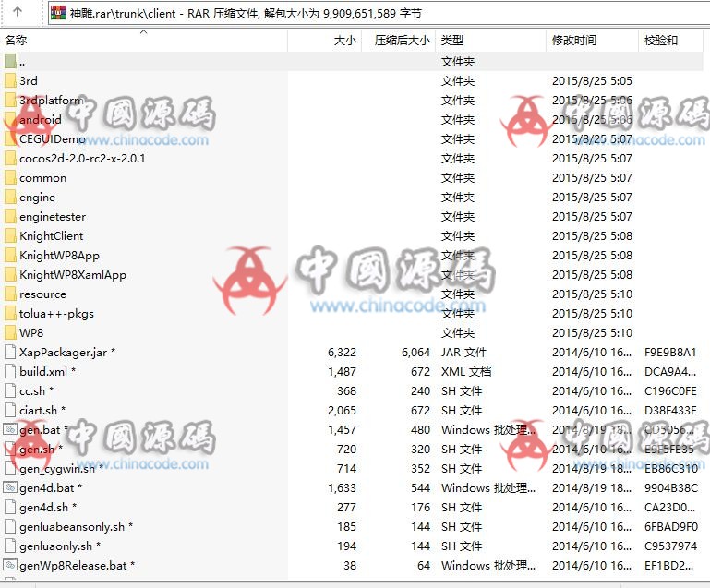The width and height of the screenshot is (710, 588).
Task: Click the XML 文档 type cell
Action: [466, 372]
